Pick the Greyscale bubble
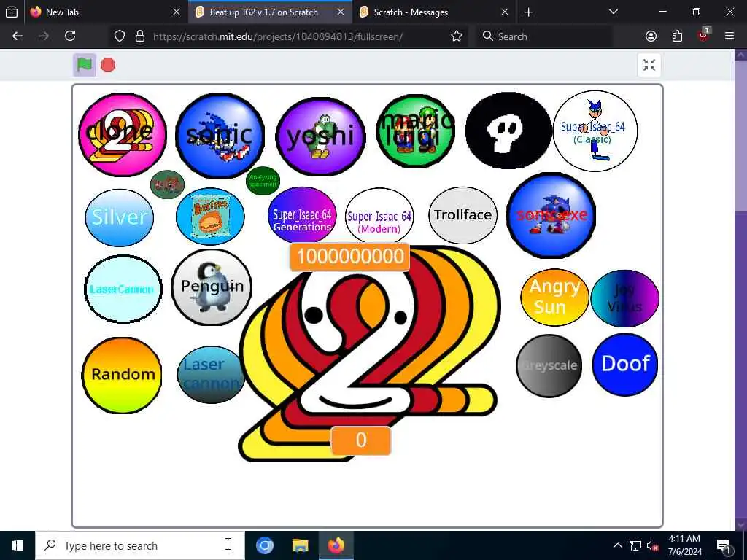 (549, 366)
